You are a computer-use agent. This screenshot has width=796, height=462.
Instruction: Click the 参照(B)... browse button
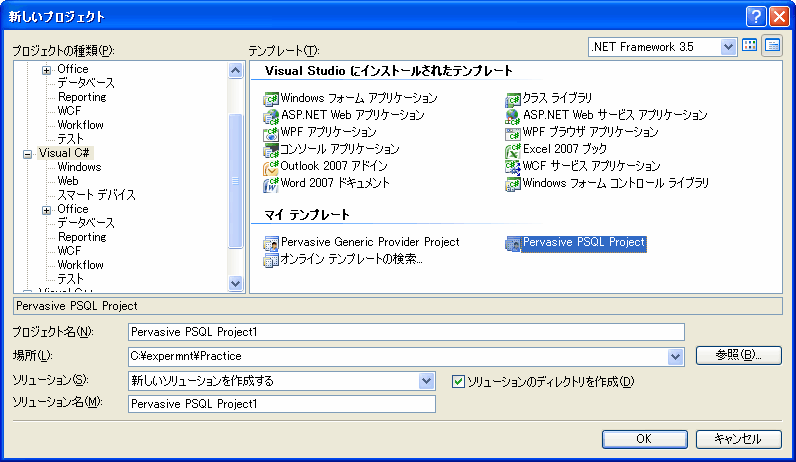tap(738, 355)
